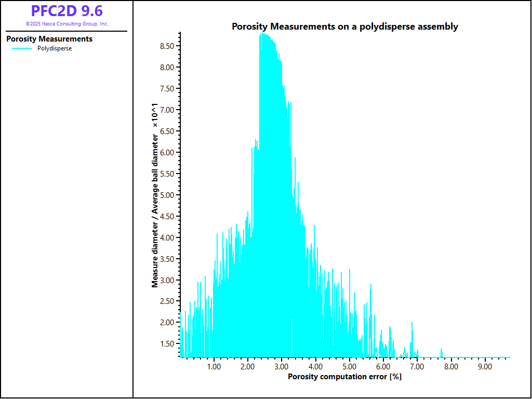The width and height of the screenshot is (532, 399).
Task: Click the isolated small spike near 7.75
Action: click(x=442, y=352)
